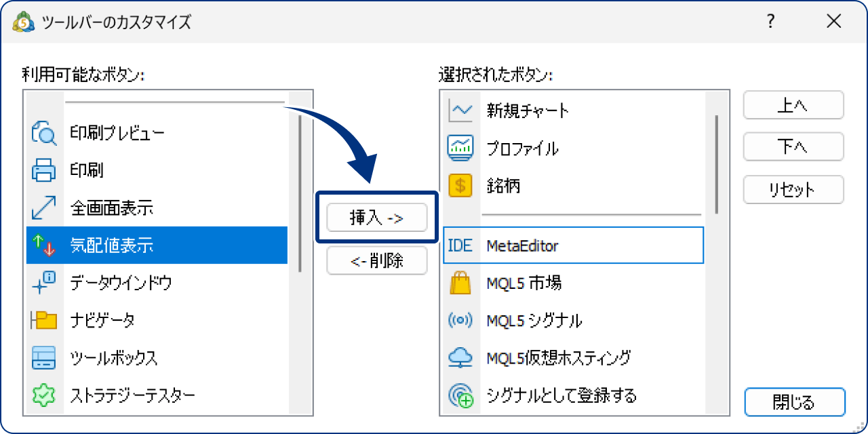This screenshot has width=868, height=434.
Task: Select the シグナルとして登録する icon
Action: 460,395
